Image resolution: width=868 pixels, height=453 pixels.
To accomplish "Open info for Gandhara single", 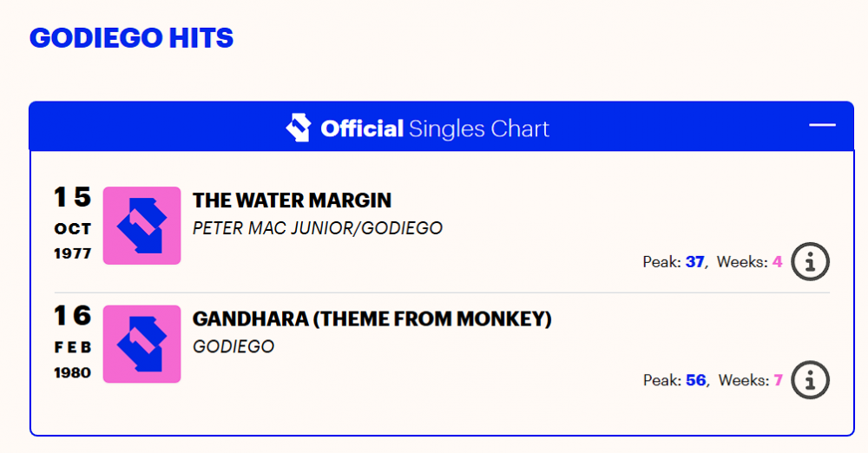I will tap(810, 380).
